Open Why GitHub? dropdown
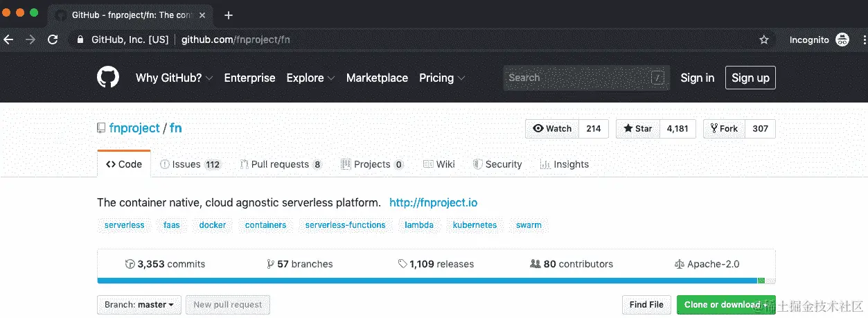Viewport: 868px width, 318px height. click(174, 78)
